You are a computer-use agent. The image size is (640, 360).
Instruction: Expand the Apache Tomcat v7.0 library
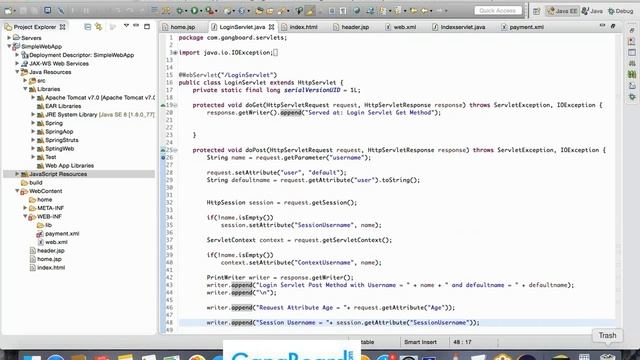coord(33,98)
